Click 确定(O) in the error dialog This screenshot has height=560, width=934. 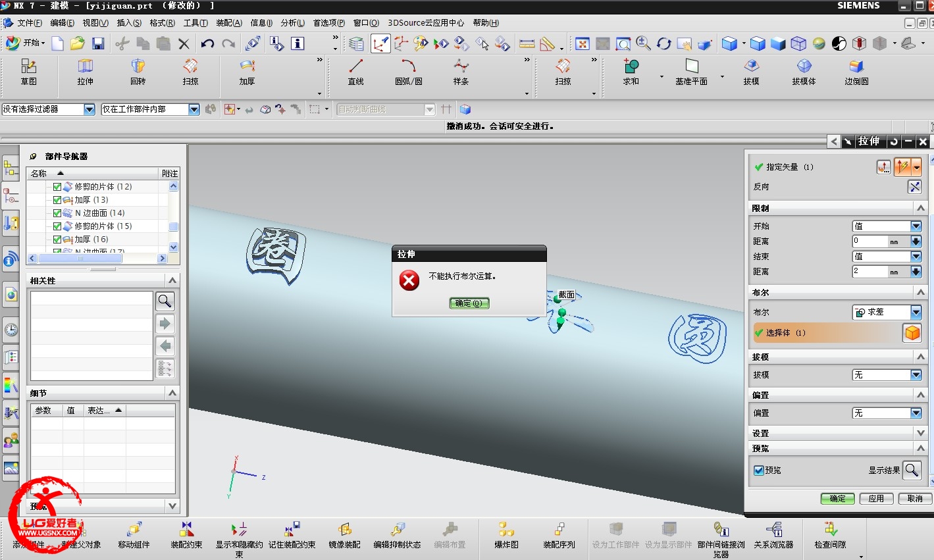point(469,303)
